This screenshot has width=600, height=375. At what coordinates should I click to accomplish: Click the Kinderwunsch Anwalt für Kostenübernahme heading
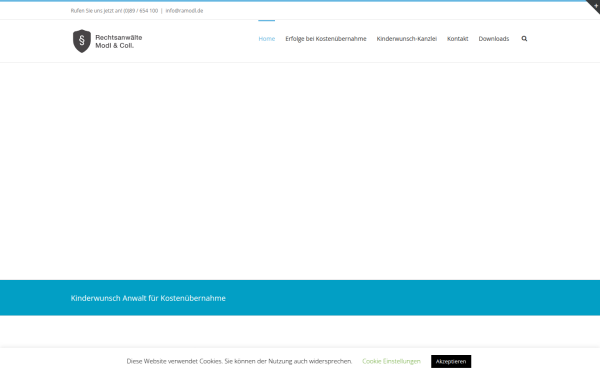pos(148,298)
